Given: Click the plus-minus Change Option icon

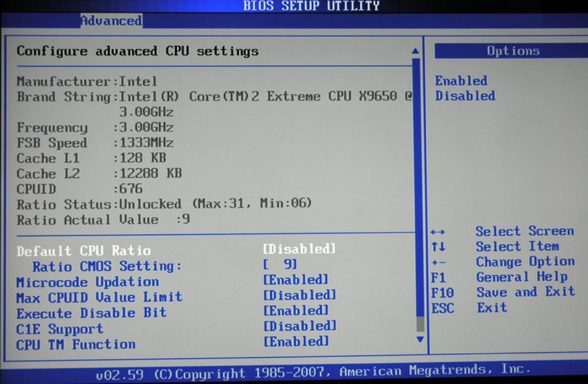Looking at the screenshot, I should 438,263.
